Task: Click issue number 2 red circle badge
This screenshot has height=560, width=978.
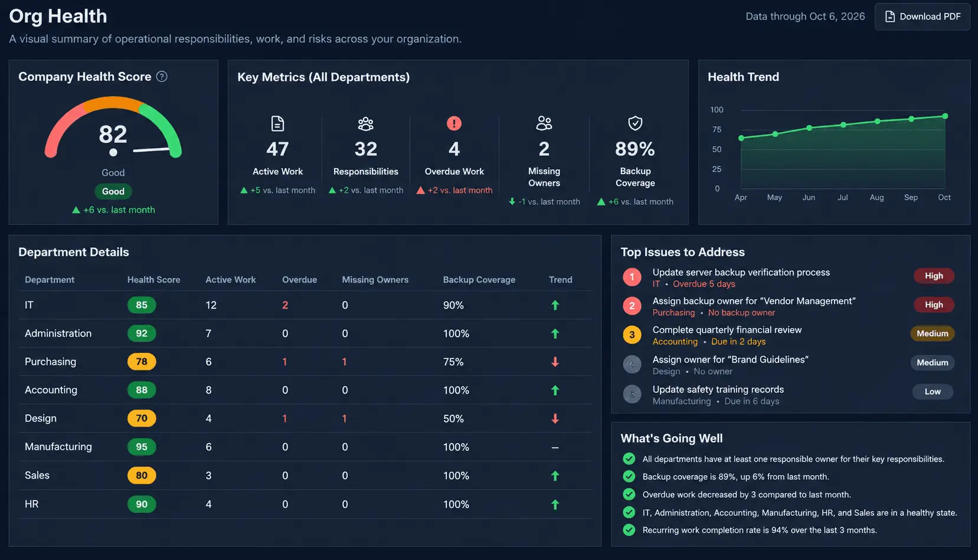Action: [x=632, y=305]
